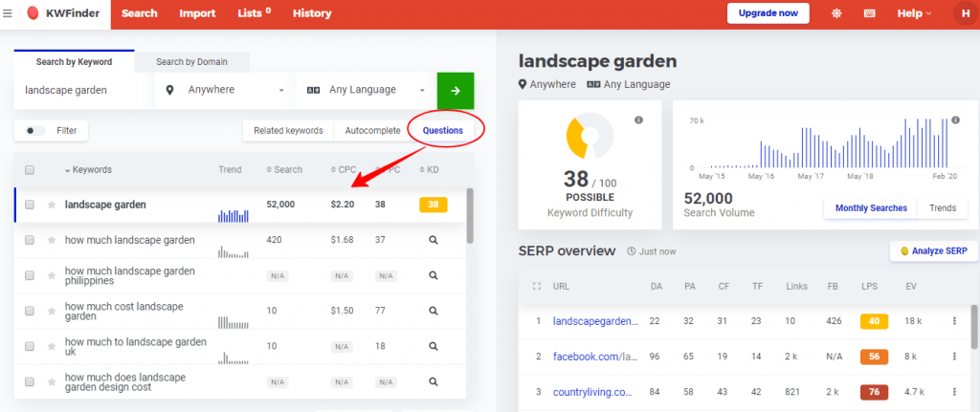980x412 pixels.
Task: Expand the SERP overview table icon
Action: 536,287
